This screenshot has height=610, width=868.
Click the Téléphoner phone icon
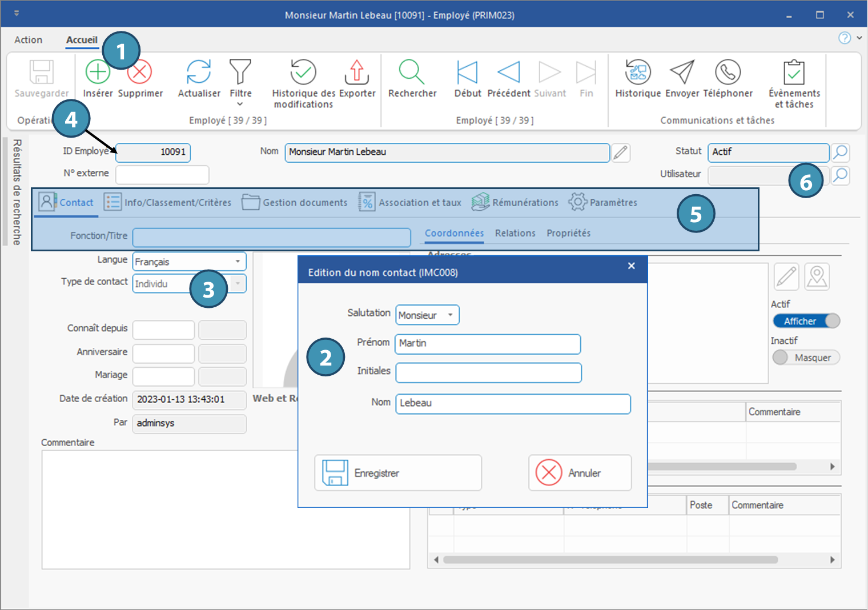point(728,73)
